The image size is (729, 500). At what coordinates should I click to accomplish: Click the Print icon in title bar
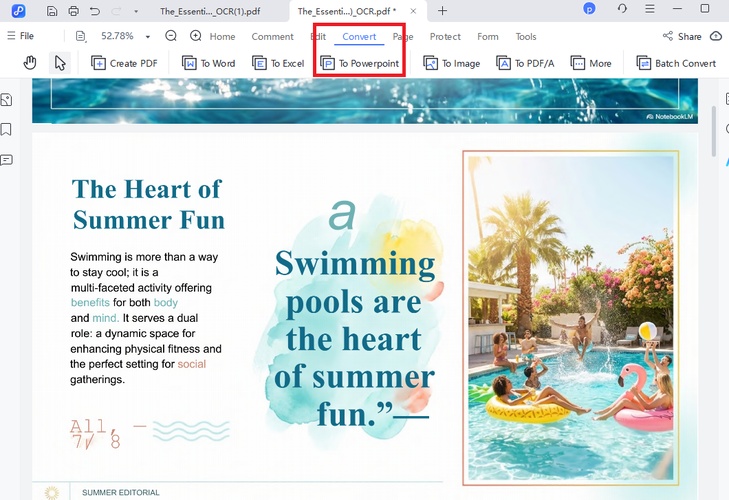[73, 11]
